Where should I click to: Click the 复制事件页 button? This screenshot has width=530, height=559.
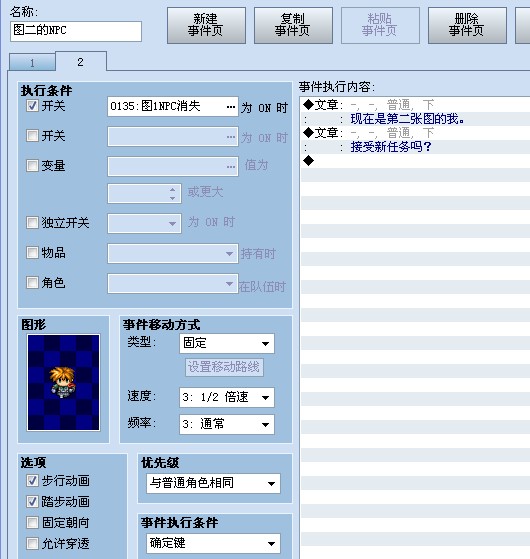pos(293,26)
